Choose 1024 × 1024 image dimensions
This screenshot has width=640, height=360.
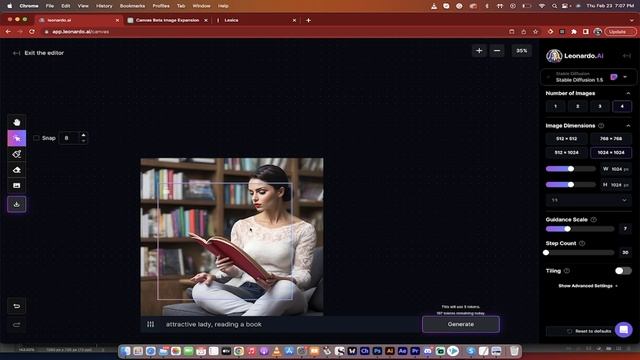611,153
